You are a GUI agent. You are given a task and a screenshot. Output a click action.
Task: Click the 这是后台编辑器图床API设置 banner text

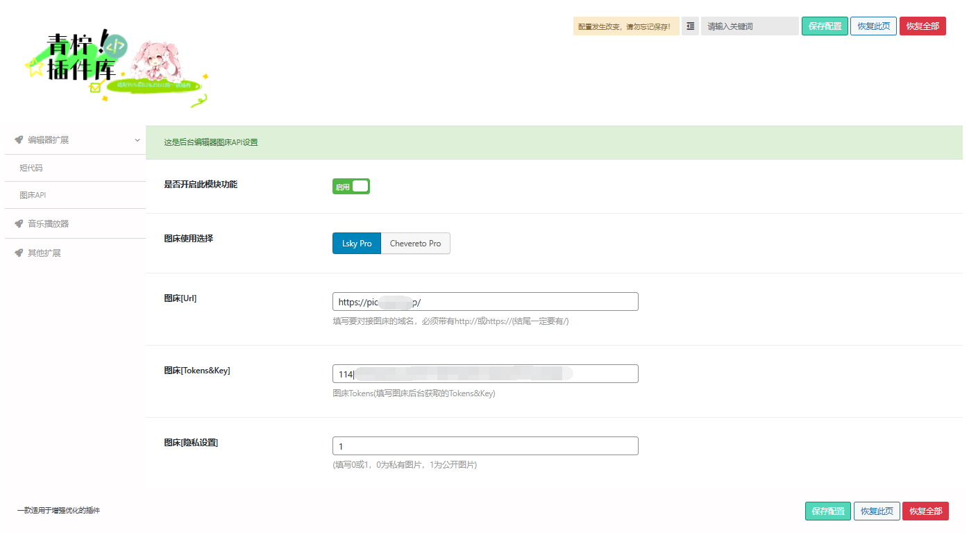pyautogui.click(x=211, y=142)
